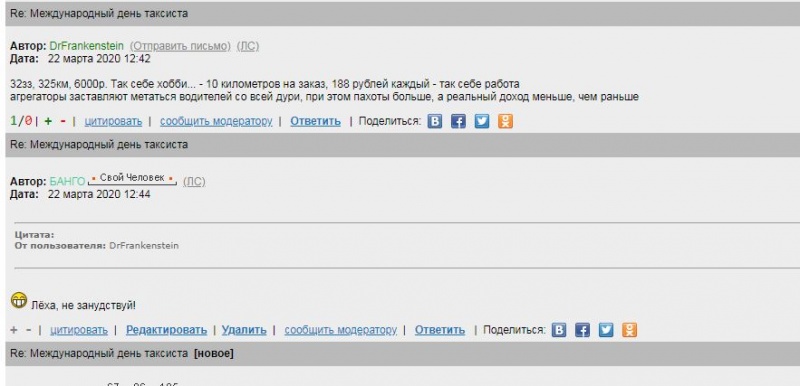Upvote БАНГО's post with plus sign

tap(14, 330)
